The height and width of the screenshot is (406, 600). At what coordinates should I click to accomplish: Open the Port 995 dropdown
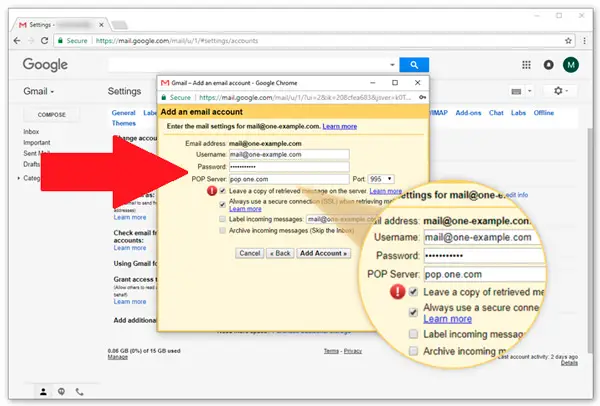click(381, 179)
